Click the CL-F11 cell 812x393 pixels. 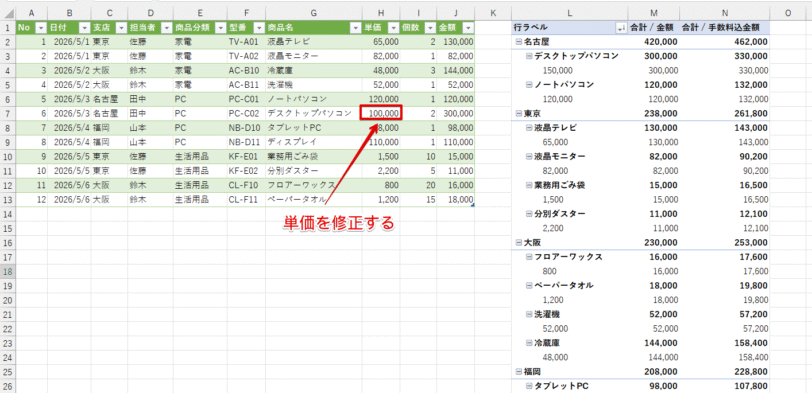pos(246,199)
